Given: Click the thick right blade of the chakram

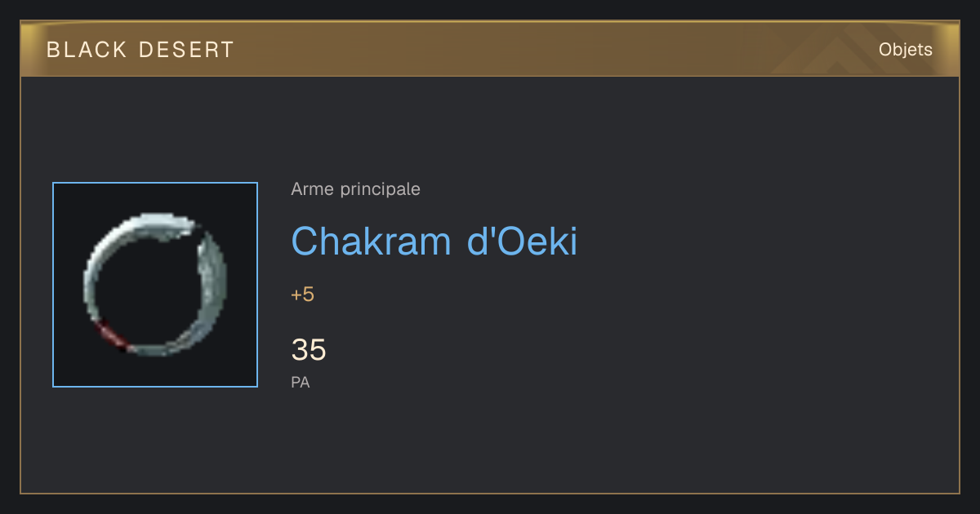Looking at the screenshot, I should click(x=210, y=286).
